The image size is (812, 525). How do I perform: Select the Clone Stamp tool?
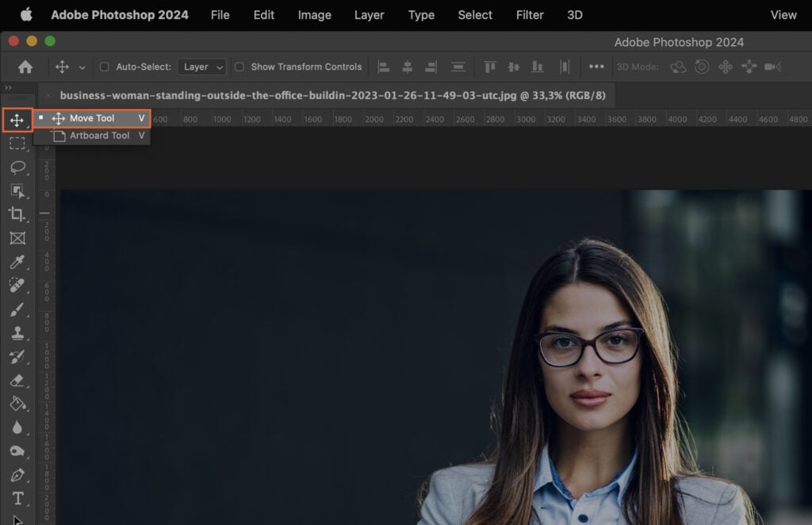(x=17, y=333)
